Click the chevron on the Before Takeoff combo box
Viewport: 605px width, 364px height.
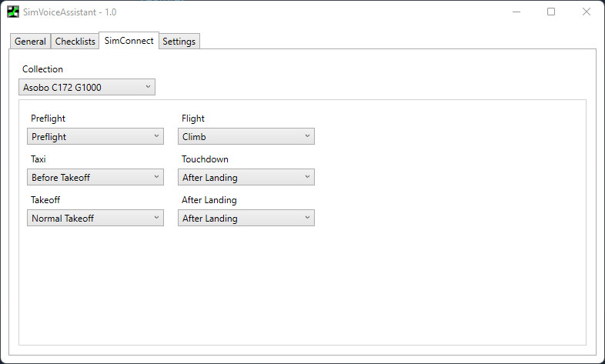(156, 177)
